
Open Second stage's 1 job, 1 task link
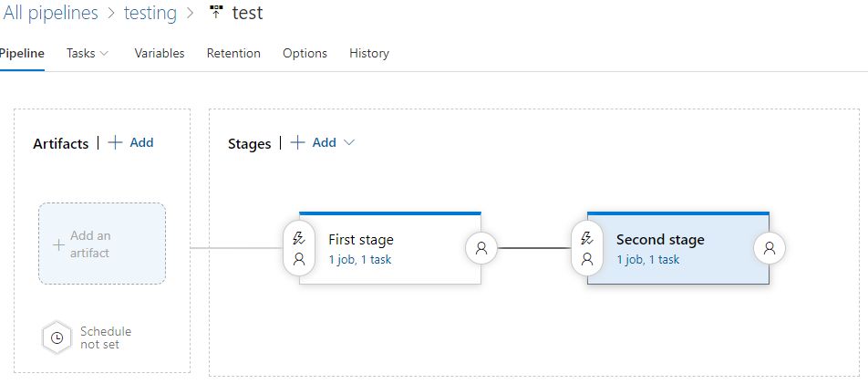647,259
